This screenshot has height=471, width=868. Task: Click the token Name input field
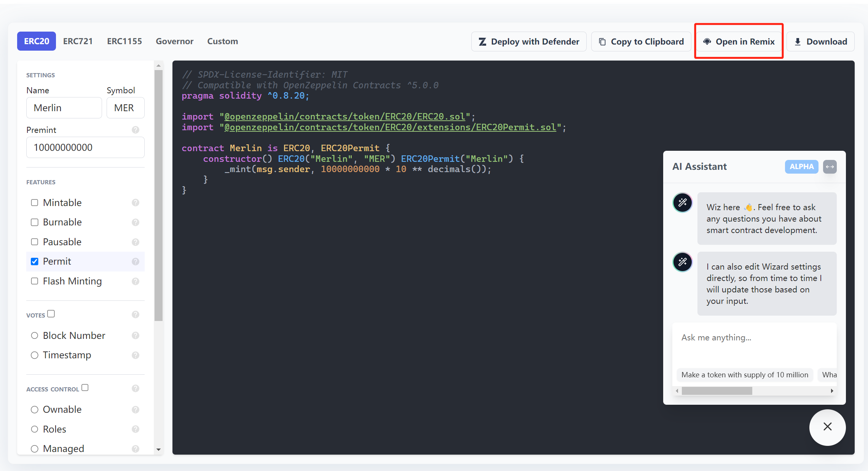(64, 108)
